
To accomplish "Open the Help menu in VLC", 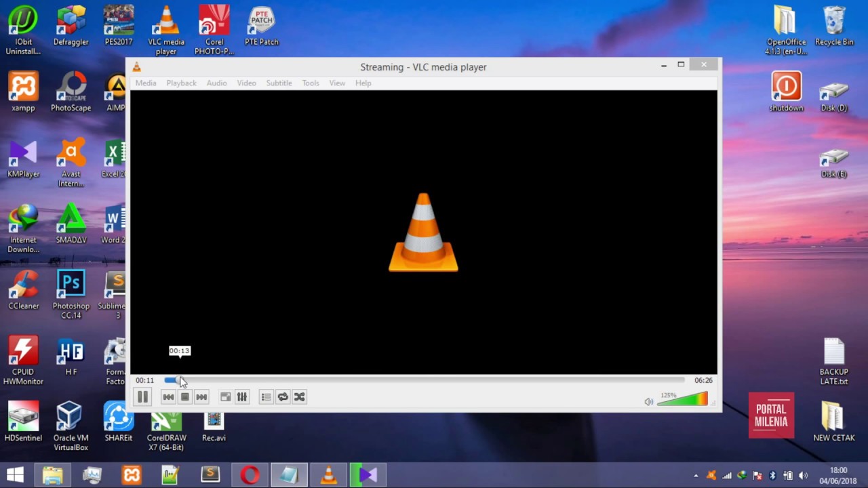I will (363, 83).
